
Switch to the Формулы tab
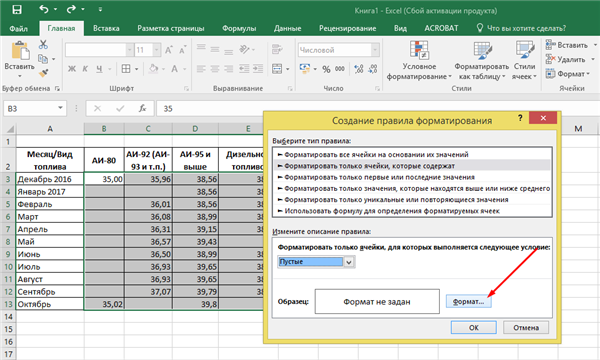coord(239,28)
